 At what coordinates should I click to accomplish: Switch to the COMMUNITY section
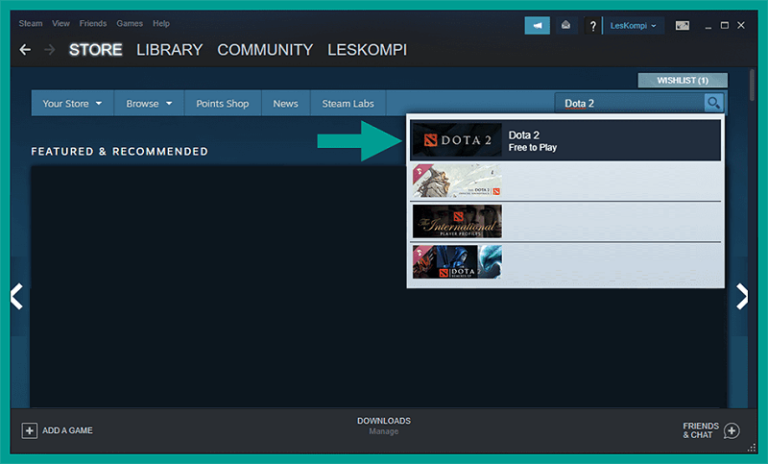(x=265, y=49)
